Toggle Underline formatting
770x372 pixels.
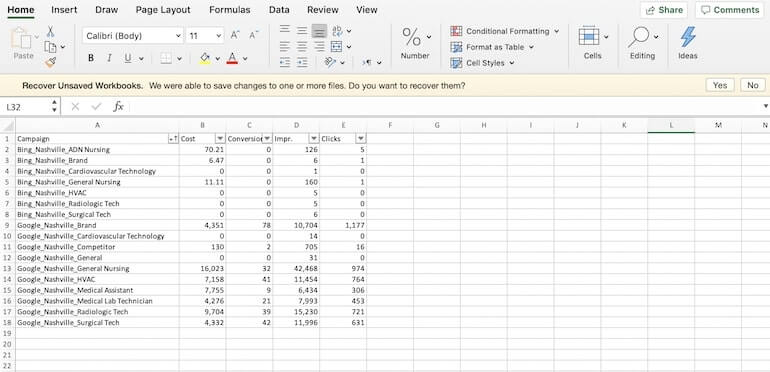pyautogui.click(x=128, y=58)
